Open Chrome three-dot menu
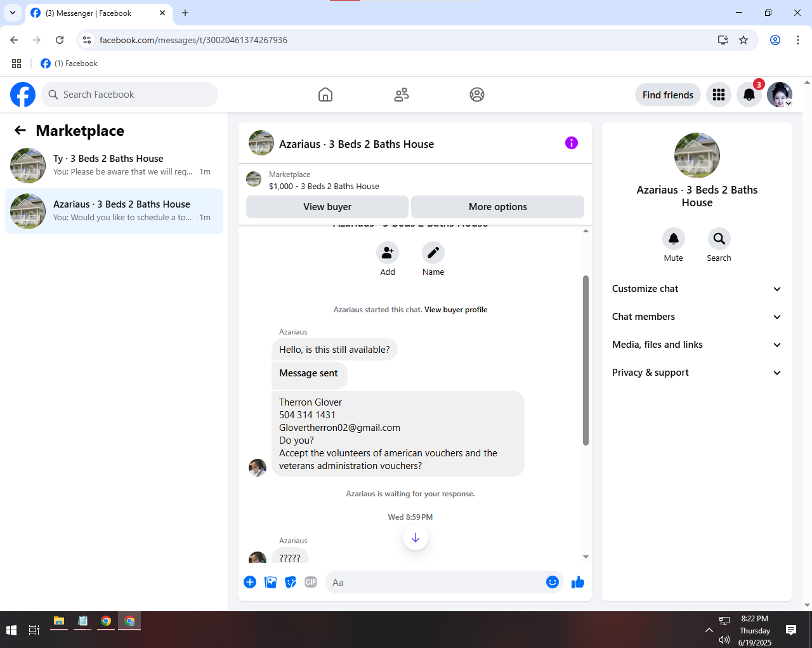This screenshot has width=812, height=648. (x=798, y=40)
